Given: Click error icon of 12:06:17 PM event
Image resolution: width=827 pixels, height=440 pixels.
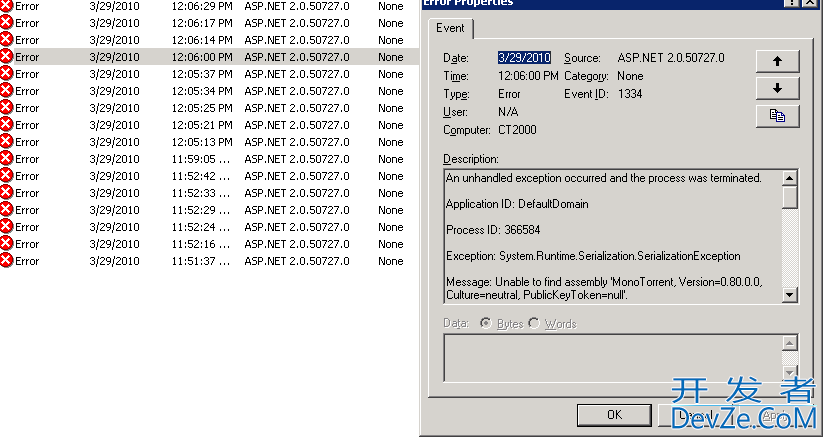Looking at the screenshot, I should coord(6,23).
